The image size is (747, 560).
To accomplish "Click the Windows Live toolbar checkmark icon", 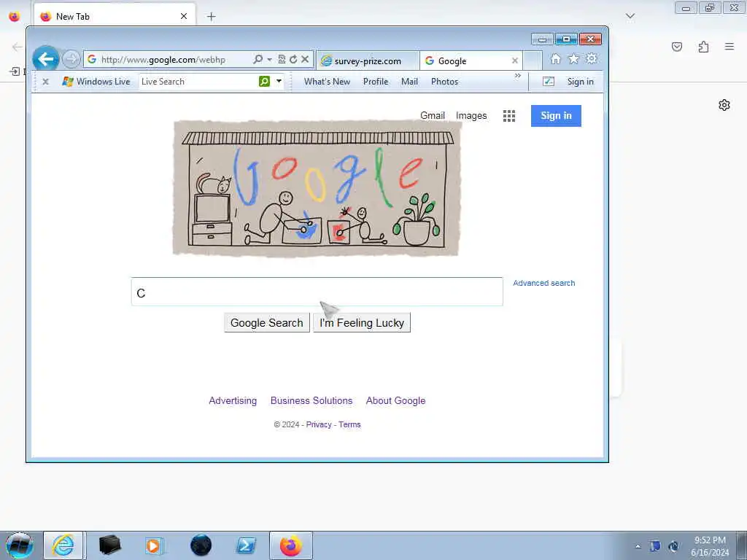I will click(x=549, y=82).
